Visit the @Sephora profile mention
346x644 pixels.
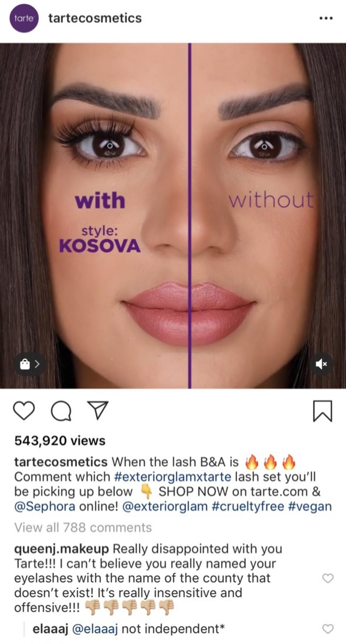pyautogui.click(x=45, y=506)
